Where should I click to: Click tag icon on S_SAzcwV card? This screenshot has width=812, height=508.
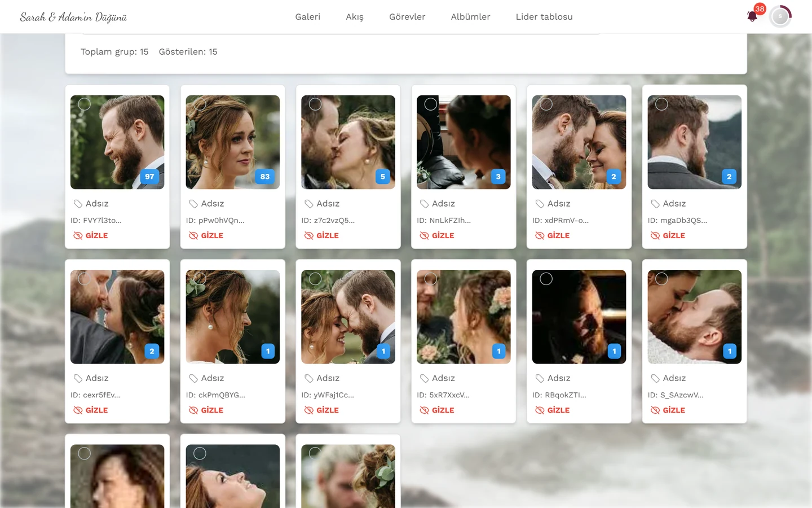655,378
